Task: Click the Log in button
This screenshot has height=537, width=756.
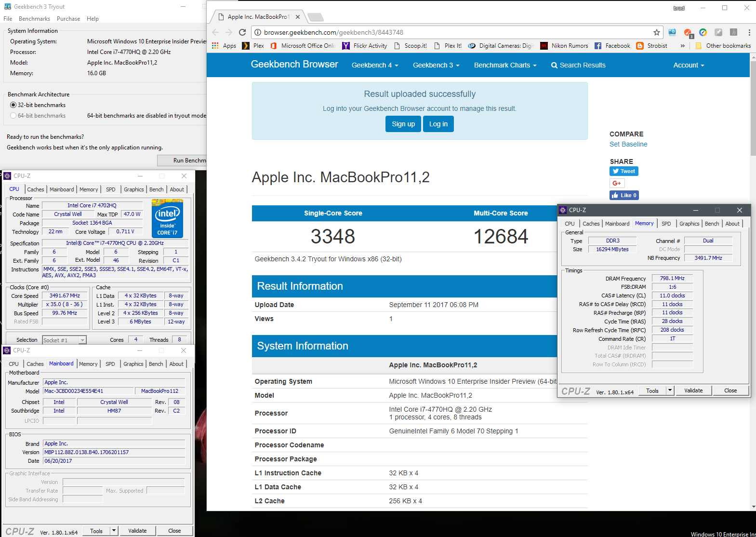Action: point(438,124)
